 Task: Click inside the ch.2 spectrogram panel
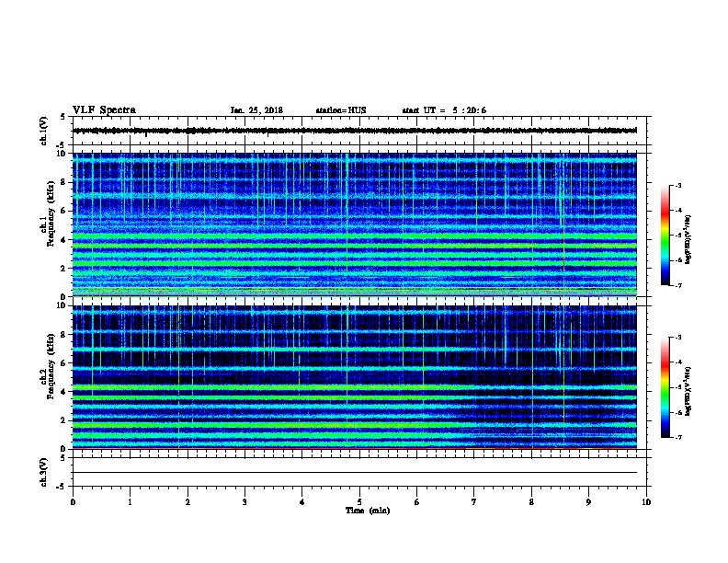[x=355, y=377]
